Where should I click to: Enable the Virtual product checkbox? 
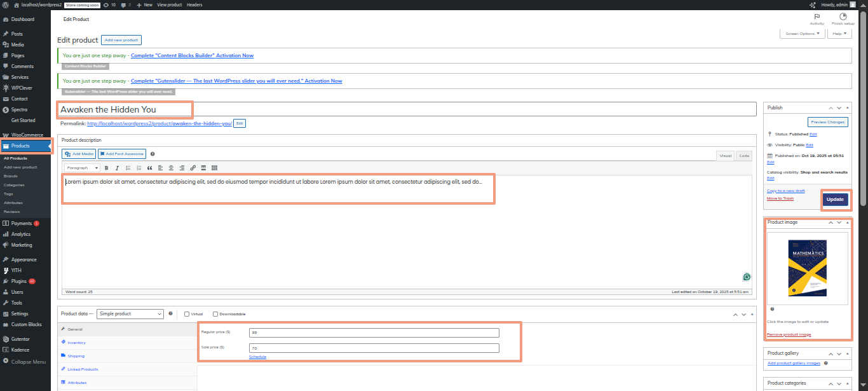point(187,314)
